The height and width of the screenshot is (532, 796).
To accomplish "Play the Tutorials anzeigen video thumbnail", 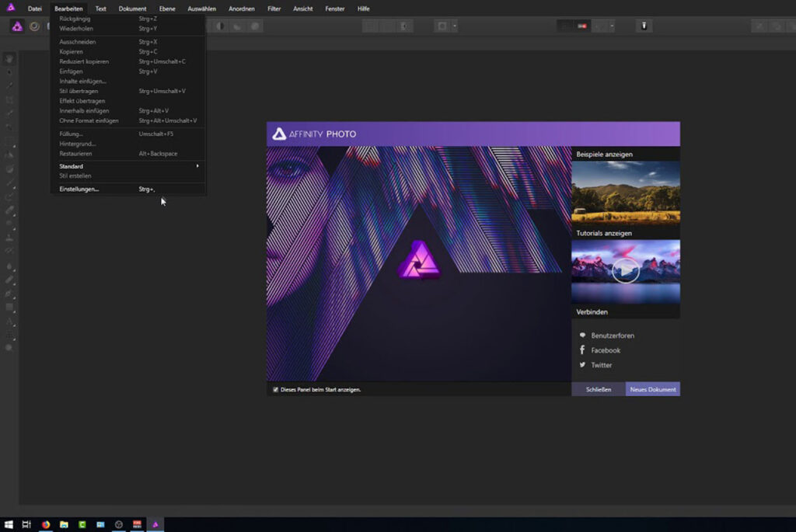I will tap(625, 270).
